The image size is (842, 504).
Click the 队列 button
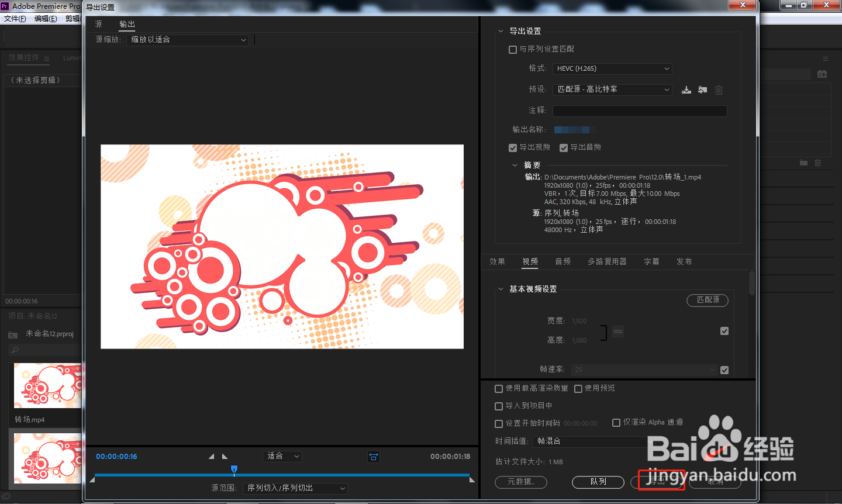(598, 482)
